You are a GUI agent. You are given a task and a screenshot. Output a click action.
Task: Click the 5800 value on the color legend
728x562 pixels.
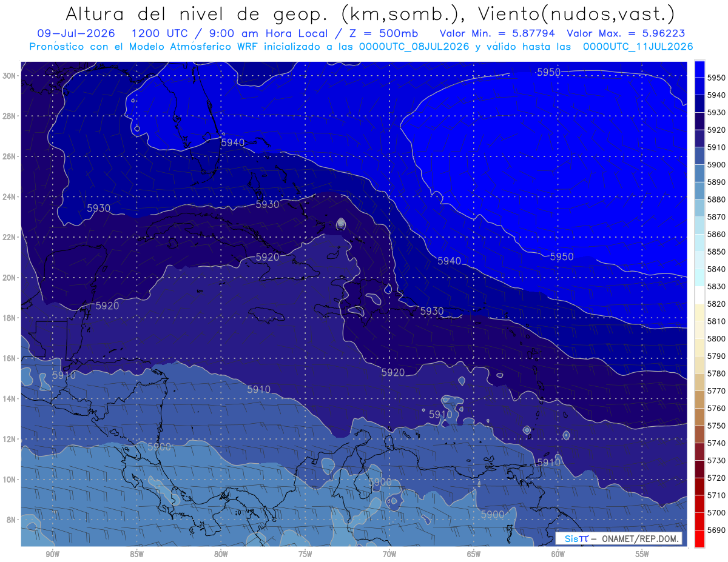coord(716,338)
